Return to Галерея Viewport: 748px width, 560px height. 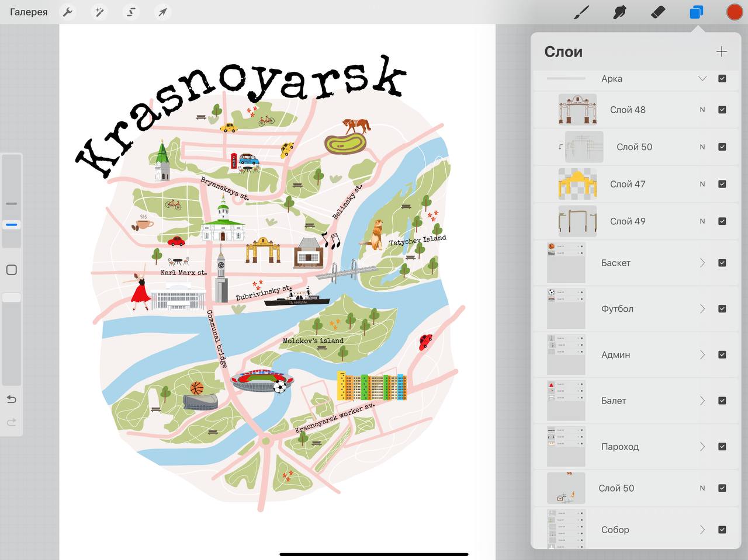29,12
